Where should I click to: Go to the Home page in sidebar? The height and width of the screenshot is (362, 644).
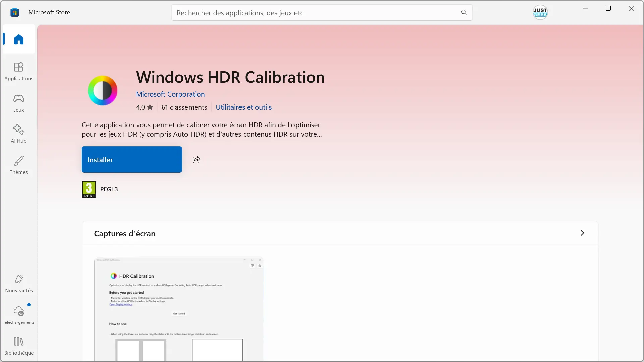(x=19, y=39)
